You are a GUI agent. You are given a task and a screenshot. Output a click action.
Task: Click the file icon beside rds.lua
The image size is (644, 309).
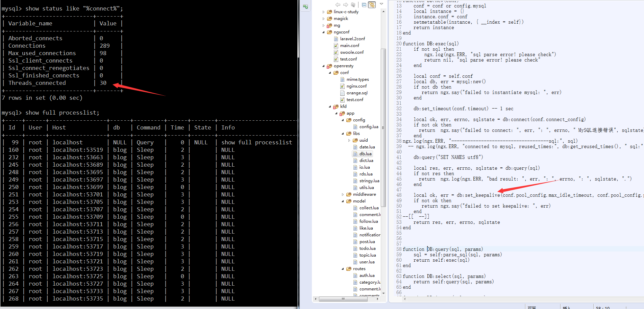click(355, 174)
